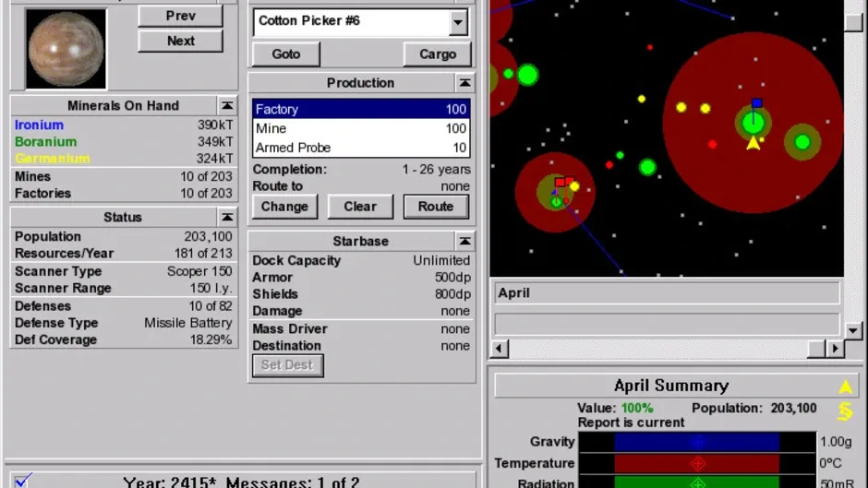Click the Goto fleet button
868x488 pixels.
pos(286,54)
